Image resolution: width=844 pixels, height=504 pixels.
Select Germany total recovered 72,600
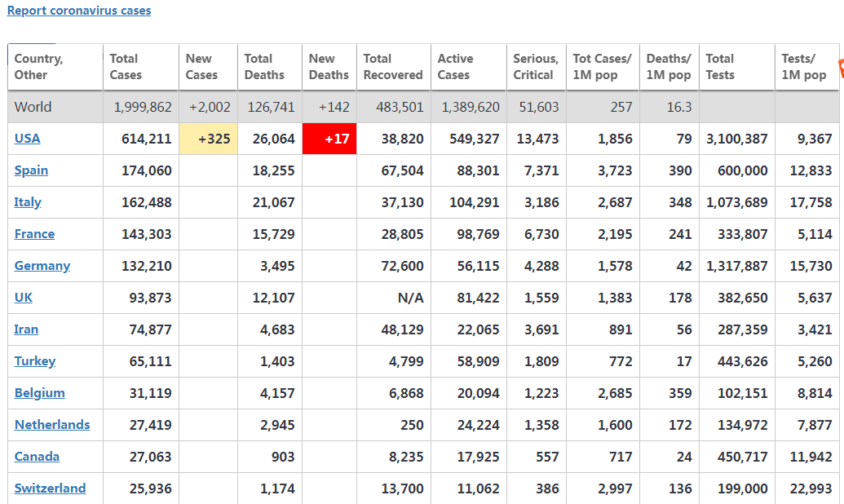click(394, 266)
